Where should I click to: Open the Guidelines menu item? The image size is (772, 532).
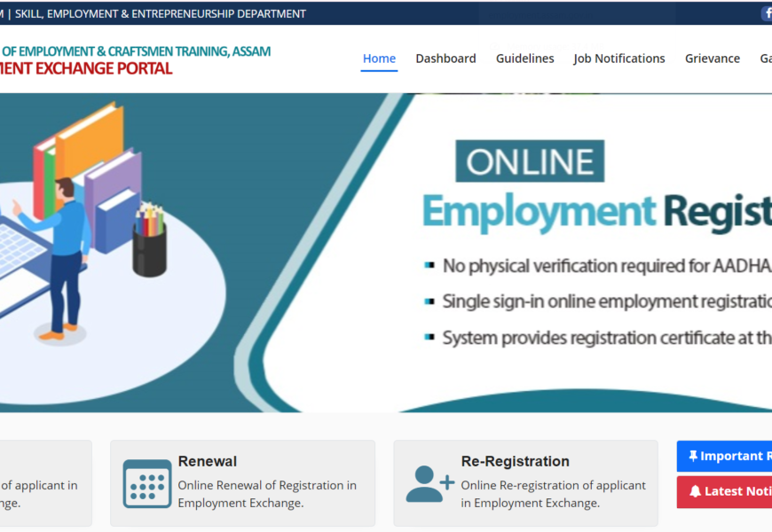pyautogui.click(x=524, y=59)
